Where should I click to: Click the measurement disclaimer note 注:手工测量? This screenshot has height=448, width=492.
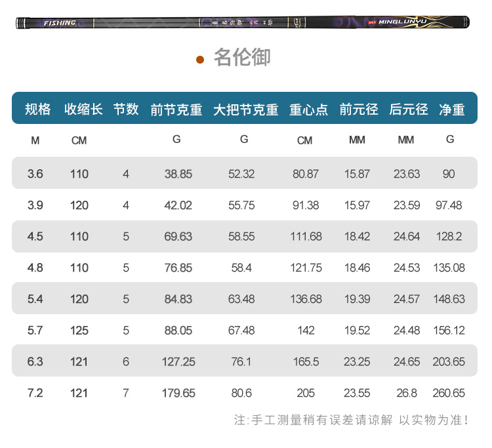click(351, 420)
